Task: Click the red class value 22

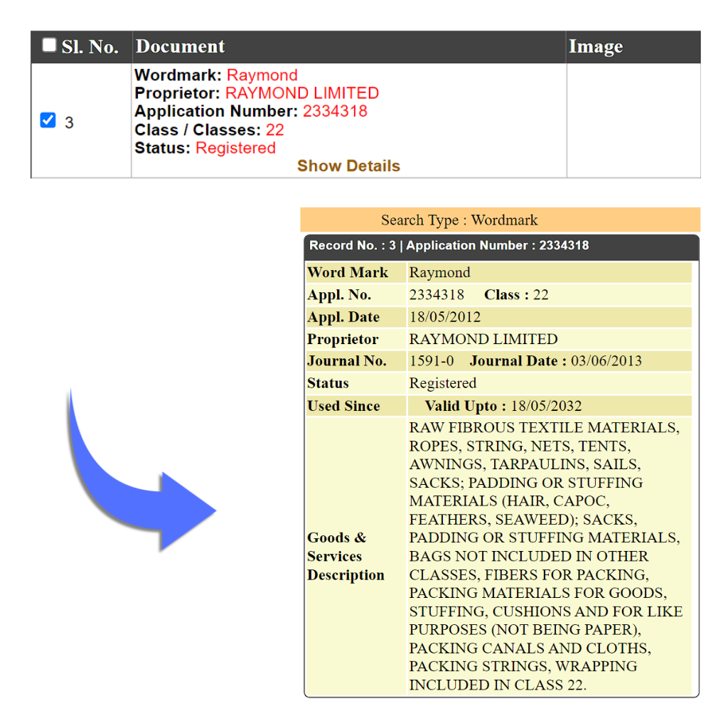Action: tap(274, 130)
